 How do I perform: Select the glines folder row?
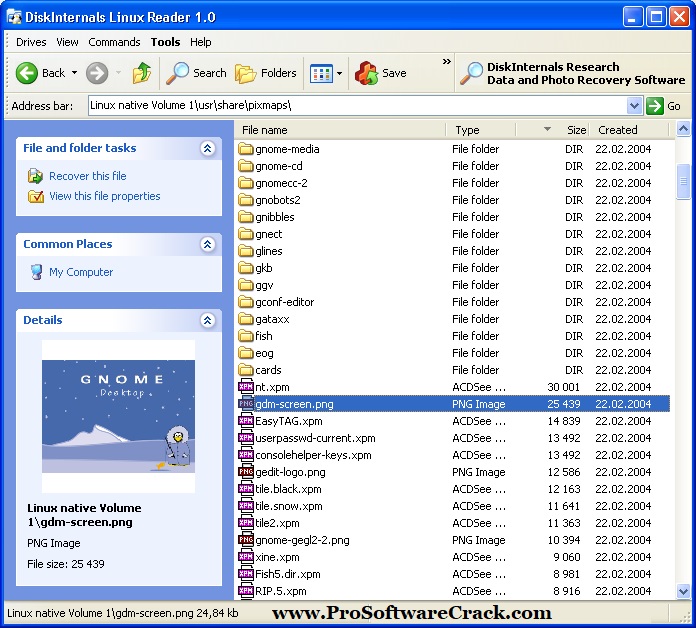point(453,251)
